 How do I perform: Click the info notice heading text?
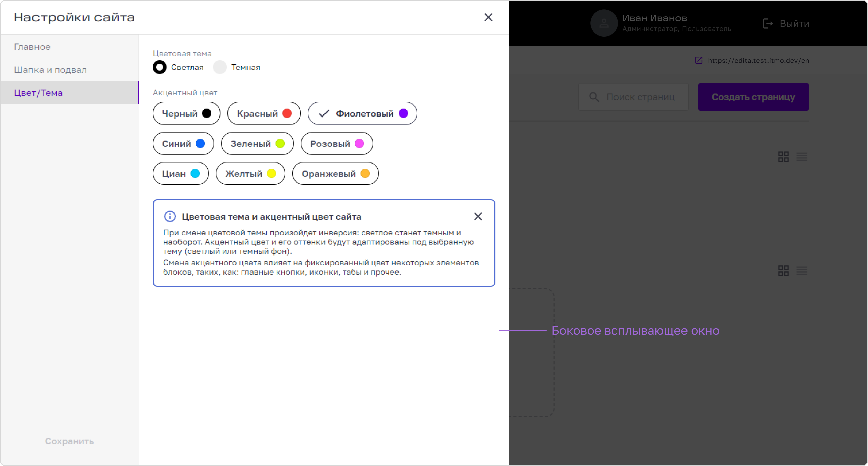(x=272, y=217)
